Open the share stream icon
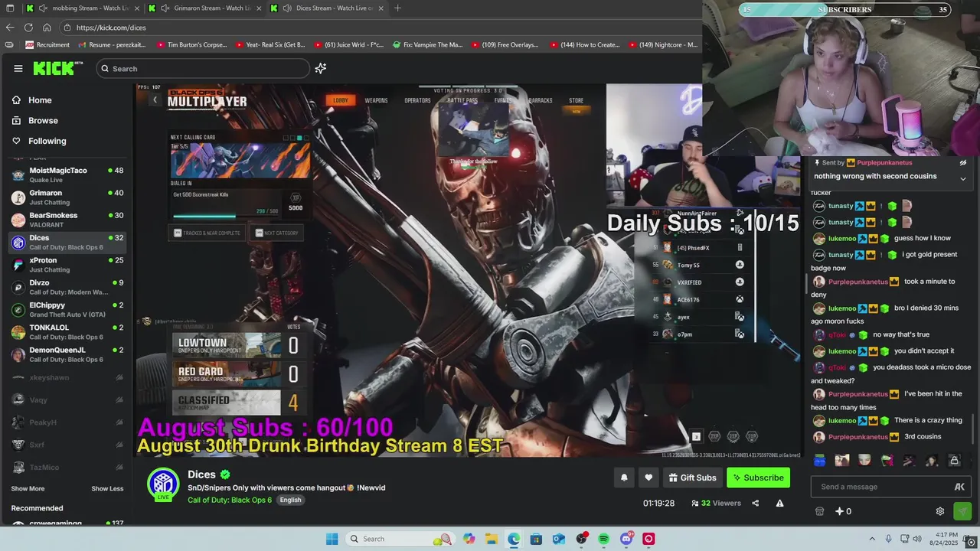 [x=756, y=503]
